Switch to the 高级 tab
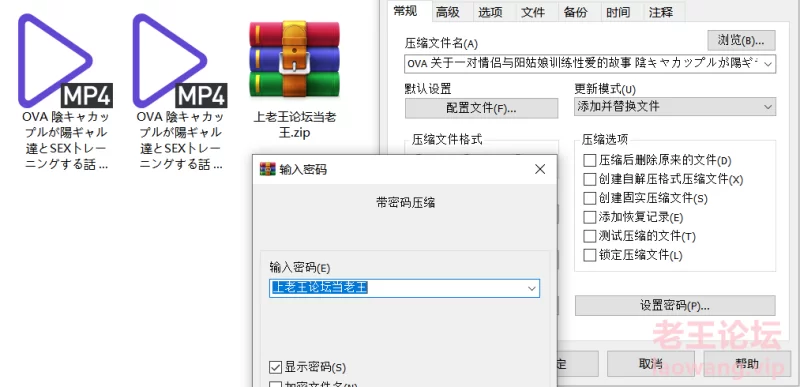 point(447,13)
